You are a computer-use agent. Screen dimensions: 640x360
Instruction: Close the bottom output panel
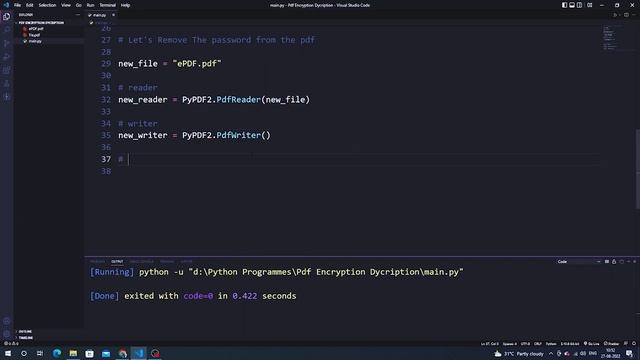635,262
